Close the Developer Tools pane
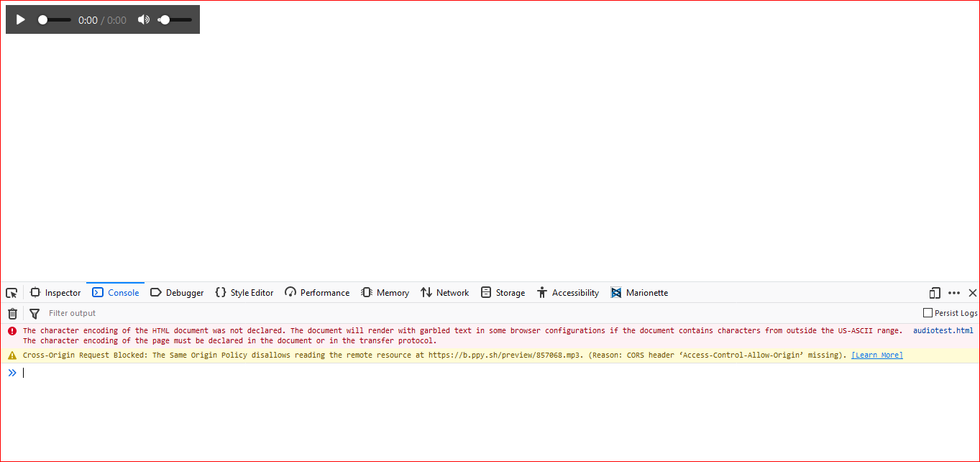Screen dimensions: 980x462 (974, 293)
